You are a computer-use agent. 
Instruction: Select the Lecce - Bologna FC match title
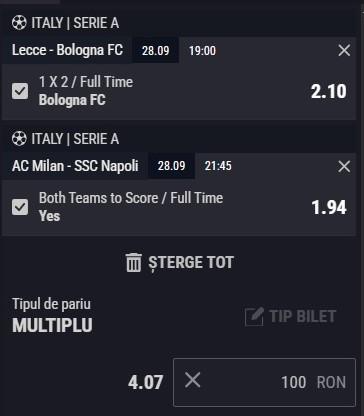click(67, 50)
